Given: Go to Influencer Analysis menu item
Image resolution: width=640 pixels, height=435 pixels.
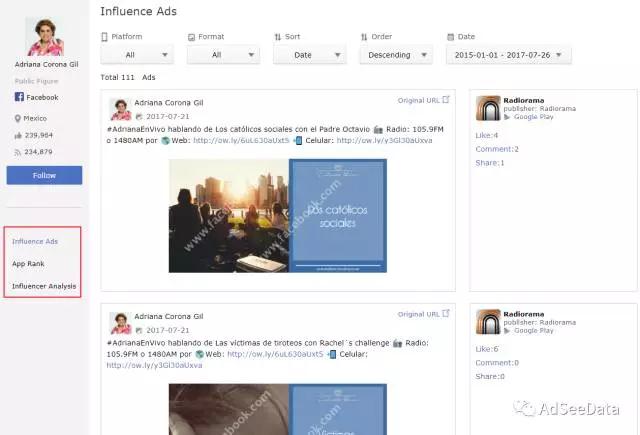Looking at the screenshot, I should [42, 286].
